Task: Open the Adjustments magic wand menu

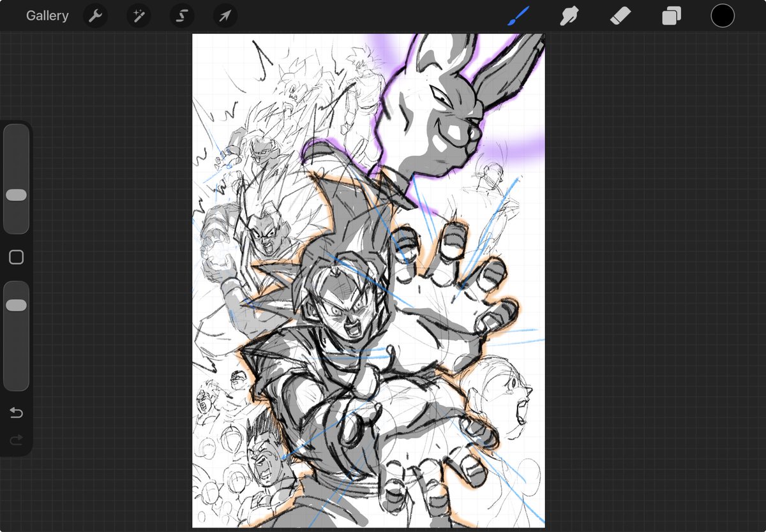Action: 139,16
